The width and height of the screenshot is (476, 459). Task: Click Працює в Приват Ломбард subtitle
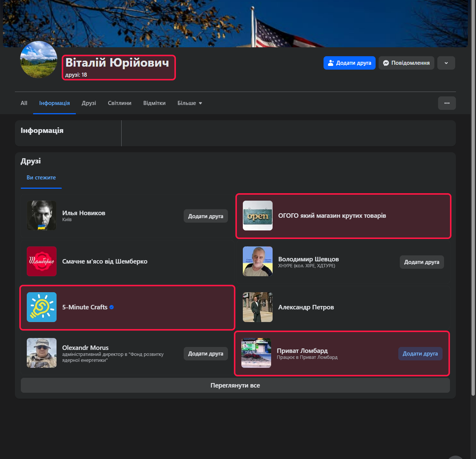click(x=307, y=357)
